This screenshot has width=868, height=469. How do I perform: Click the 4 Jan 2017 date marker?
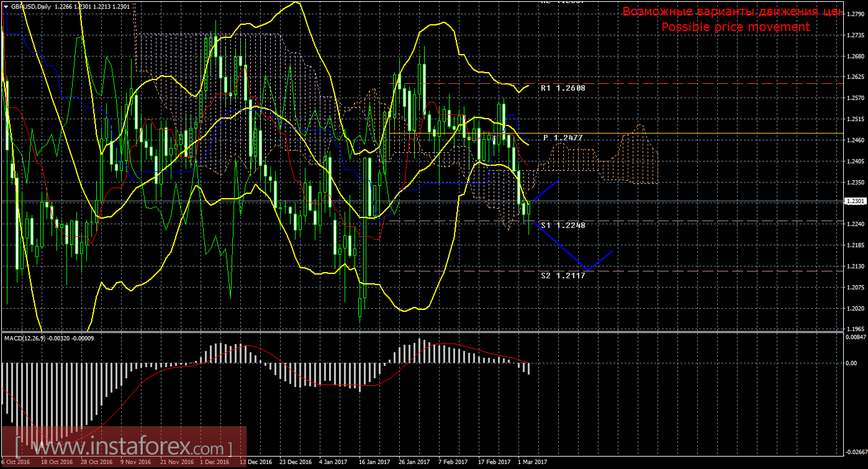(333, 462)
